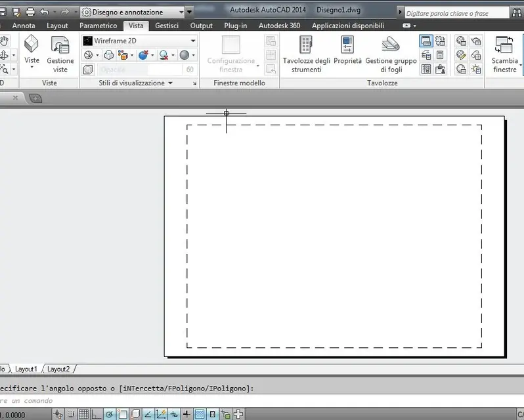Open Applicazioni disponibili ribbon tab
This screenshot has width=524, height=420.
[348, 26]
